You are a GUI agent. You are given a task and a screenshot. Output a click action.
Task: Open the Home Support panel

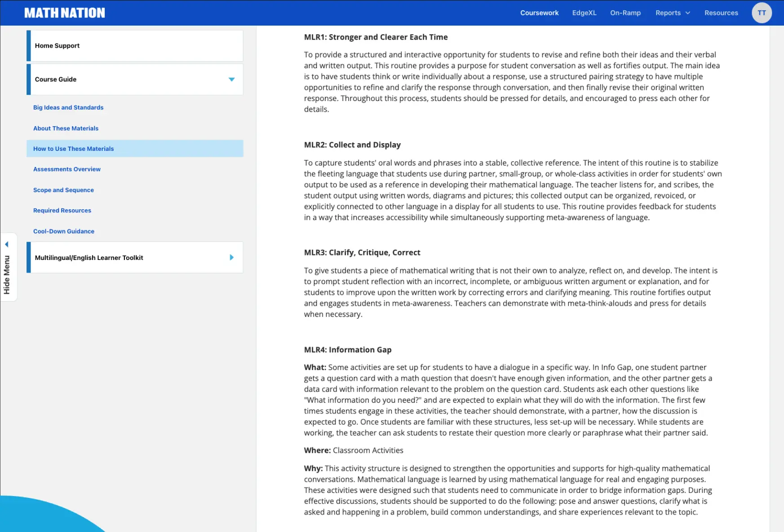point(135,46)
